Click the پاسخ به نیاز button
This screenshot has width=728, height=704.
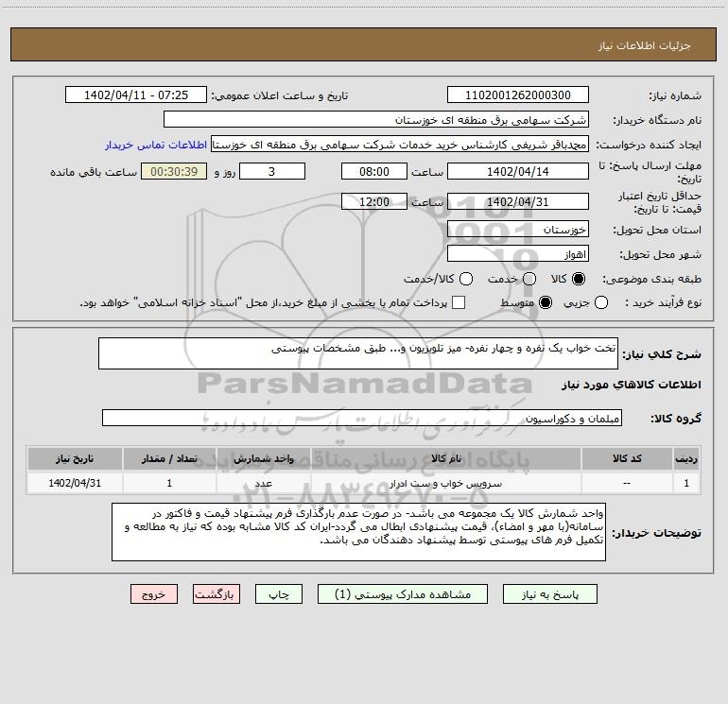(549, 594)
